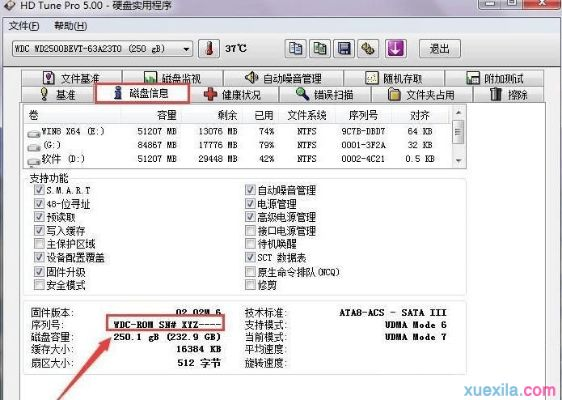Image resolution: width=562 pixels, height=400 pixels.
Task: Click the 退出 exit button
Action: point(439,48)
